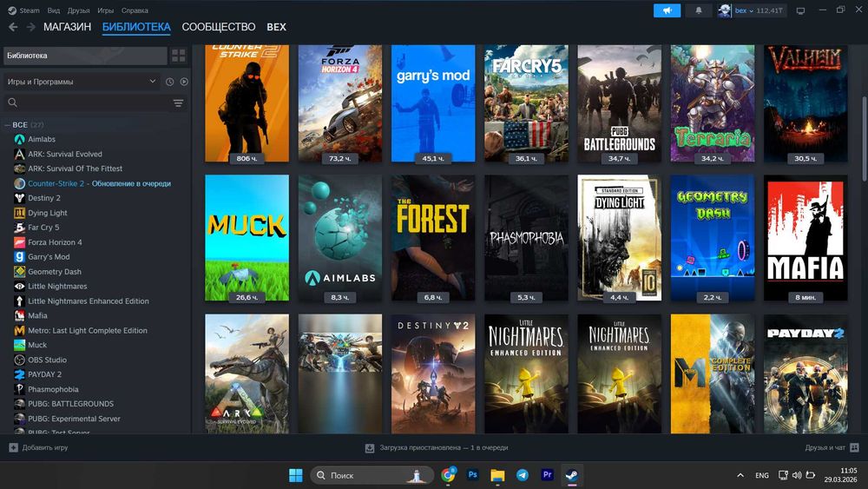Select PAYDAY 2 in the sidebar list

tap(44, 374)
